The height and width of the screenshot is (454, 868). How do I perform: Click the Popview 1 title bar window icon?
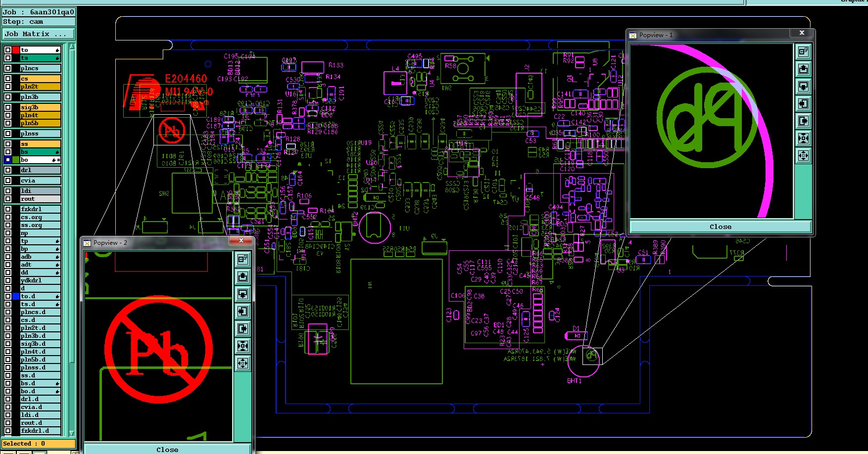click(633, 35)
